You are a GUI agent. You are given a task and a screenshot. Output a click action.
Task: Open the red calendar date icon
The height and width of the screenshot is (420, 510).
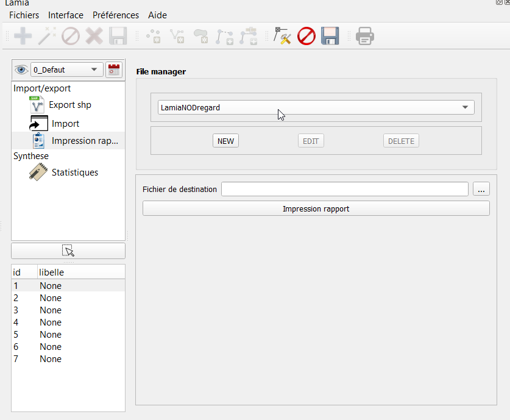point(114,69)
